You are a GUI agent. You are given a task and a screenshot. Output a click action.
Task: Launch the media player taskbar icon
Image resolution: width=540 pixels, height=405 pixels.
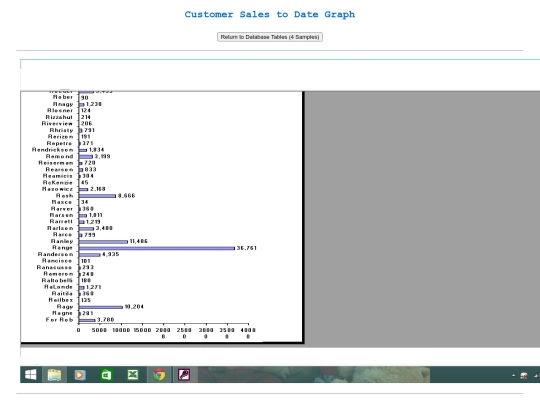tap(80, 374)
